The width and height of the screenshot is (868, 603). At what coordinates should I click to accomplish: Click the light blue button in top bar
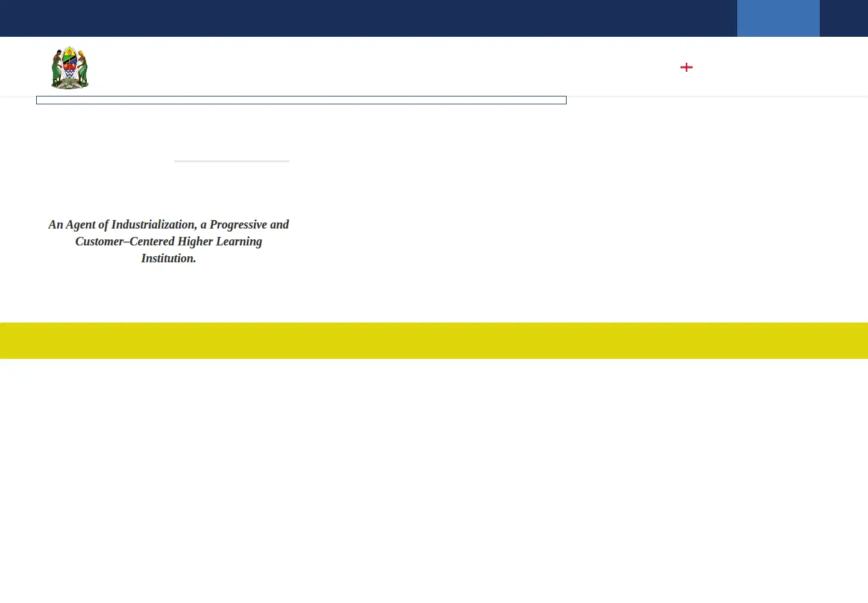[x=778, y=18]
